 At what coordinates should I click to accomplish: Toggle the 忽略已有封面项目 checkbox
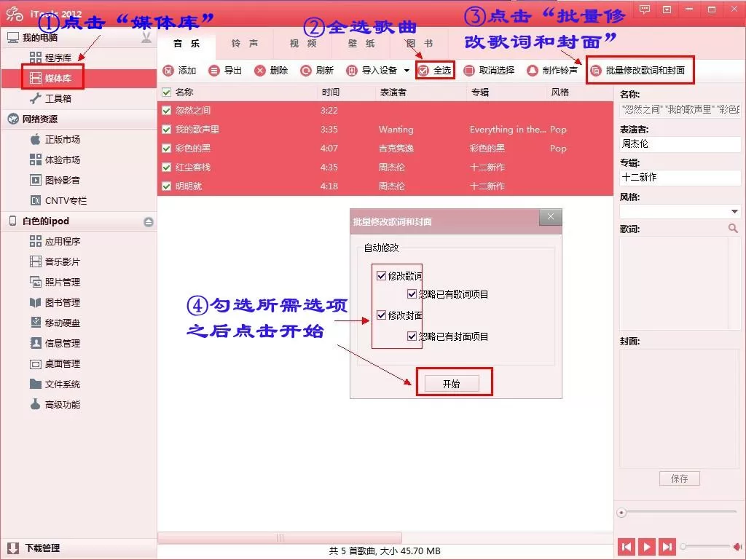[412, 336]
